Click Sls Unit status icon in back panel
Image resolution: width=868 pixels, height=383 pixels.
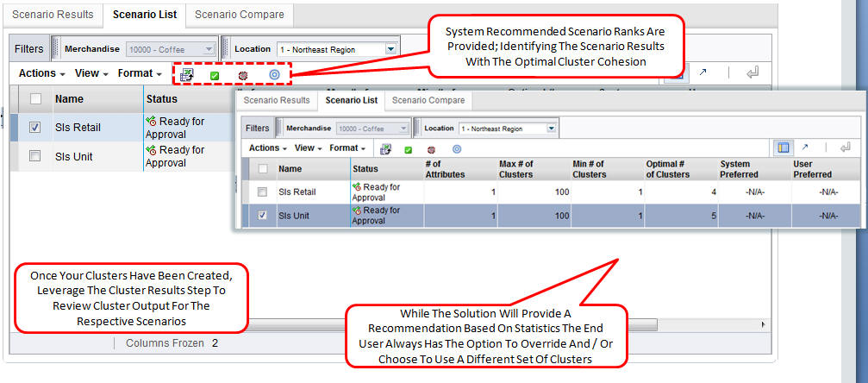pos(151,150)
